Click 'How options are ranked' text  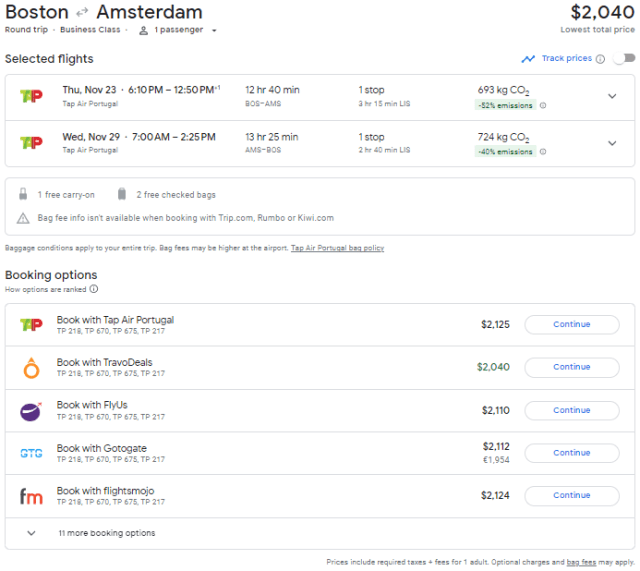point(46,289)
